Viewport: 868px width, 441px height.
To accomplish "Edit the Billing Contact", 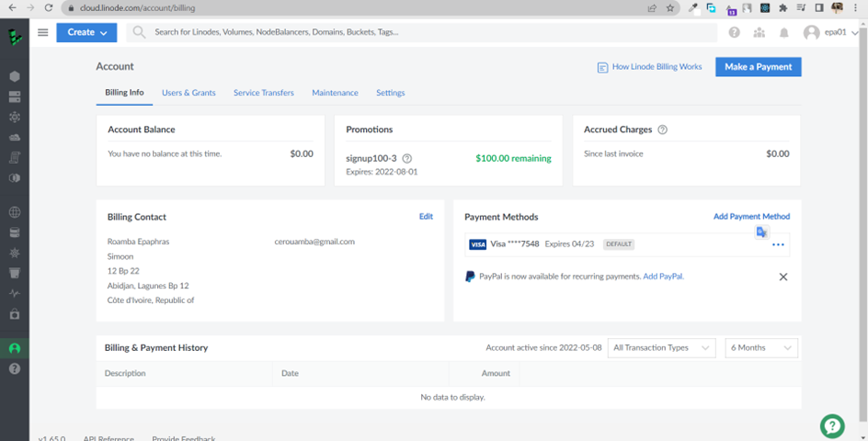I will 426,216.
